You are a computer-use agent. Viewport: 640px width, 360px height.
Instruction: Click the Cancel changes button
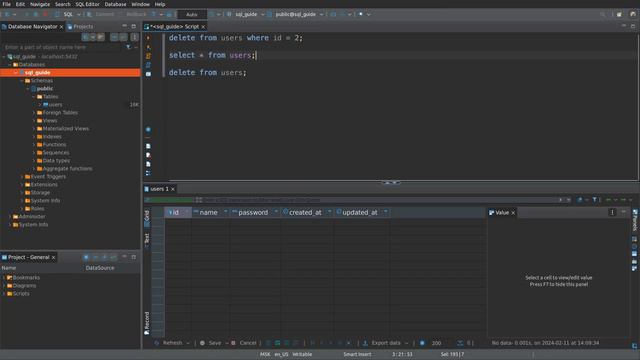244,343
